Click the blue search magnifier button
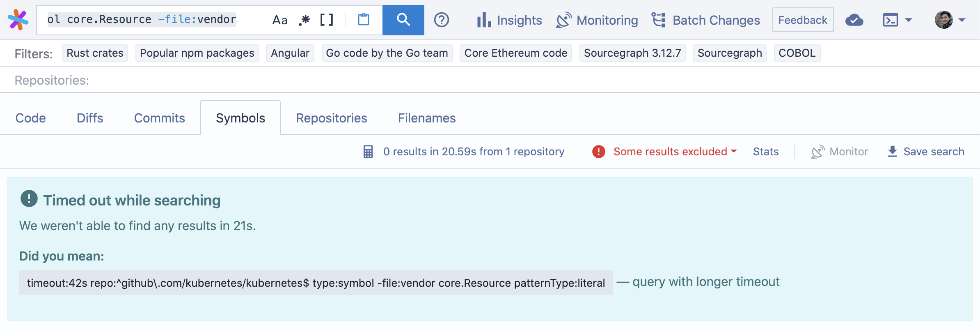Screen dimensions: 980x332 (403, 20)
